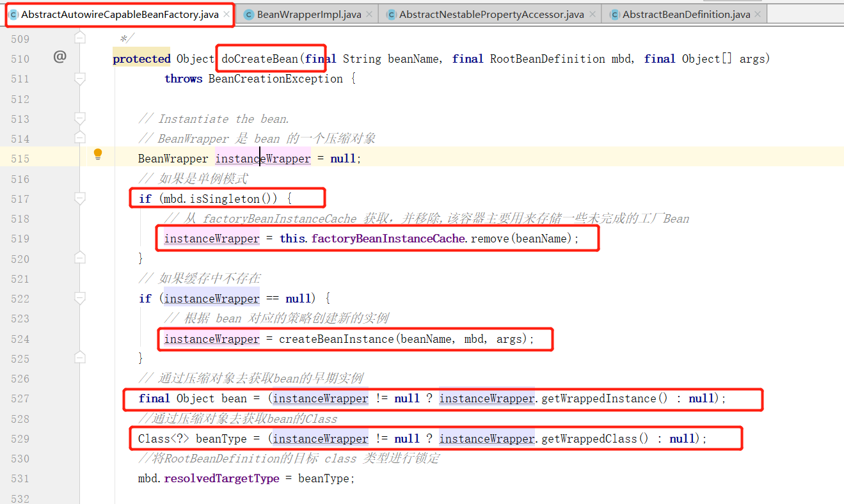Click the createBeanInstance method call
The height and width of the screenshot is (504, 844).
click(x=336, y=339)
